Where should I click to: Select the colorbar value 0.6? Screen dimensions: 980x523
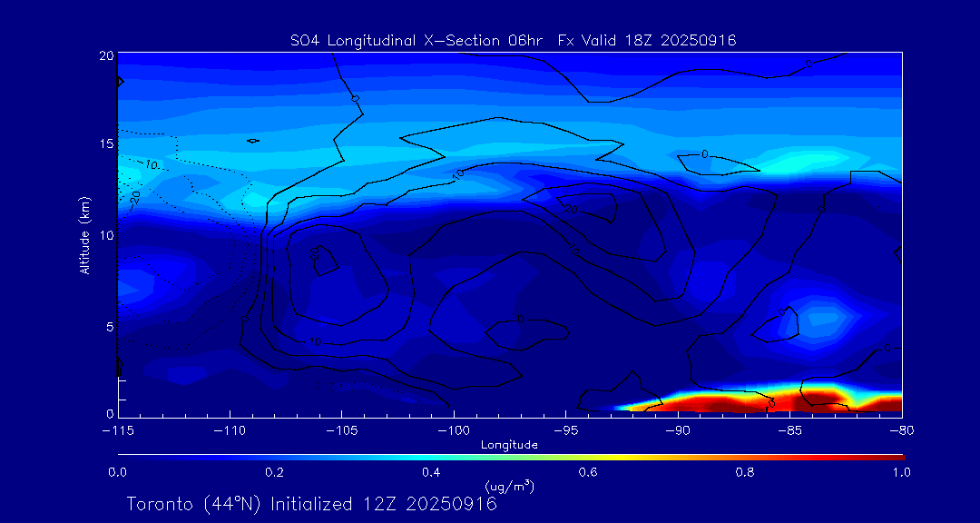pyautogui.click(x=589, y=473)
